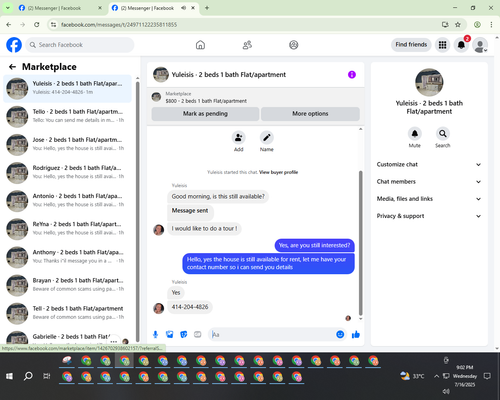Show hidden system tray icons
Screen dimensions: 500x400
point(436,376)
